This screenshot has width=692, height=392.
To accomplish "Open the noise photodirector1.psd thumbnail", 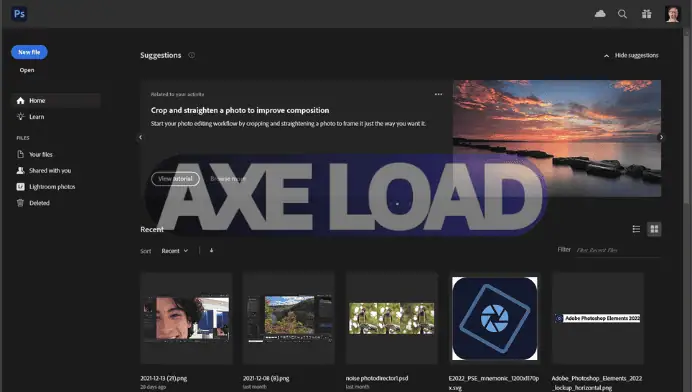I will coord(391,318).
